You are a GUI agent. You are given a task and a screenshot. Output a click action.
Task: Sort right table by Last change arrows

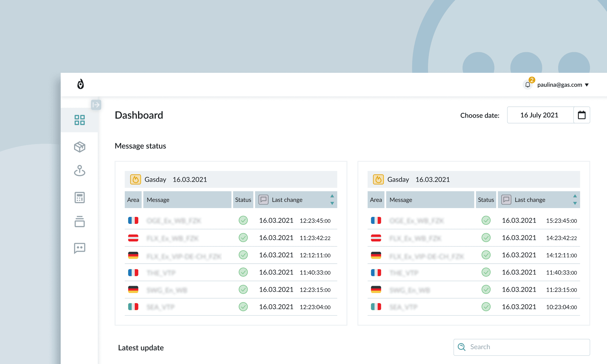click(575, 200)
